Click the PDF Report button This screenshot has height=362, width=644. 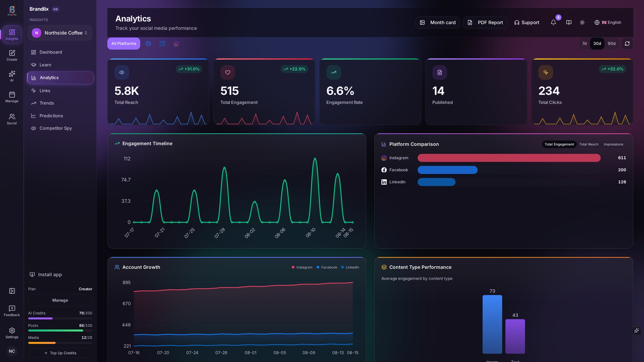click(x=485, y=22)
